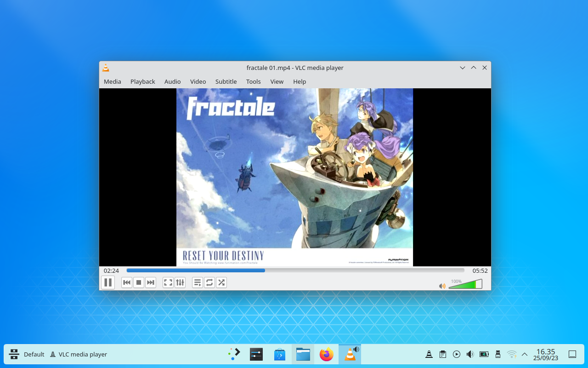Click elapsed time 02:24 label
This screenshot has height=368, width=588.
click(111, 270)
